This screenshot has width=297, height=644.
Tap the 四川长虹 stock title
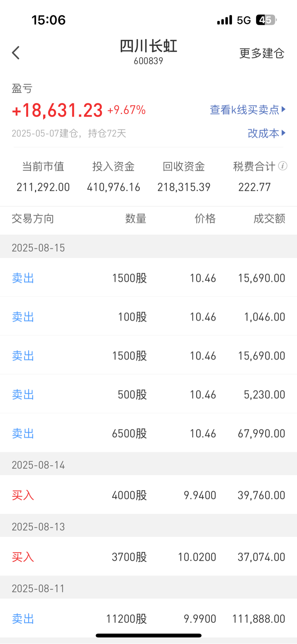point(148,46)
